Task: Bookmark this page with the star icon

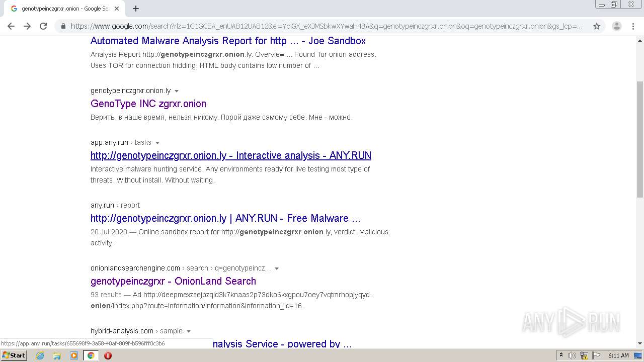Action: point(597,26)
